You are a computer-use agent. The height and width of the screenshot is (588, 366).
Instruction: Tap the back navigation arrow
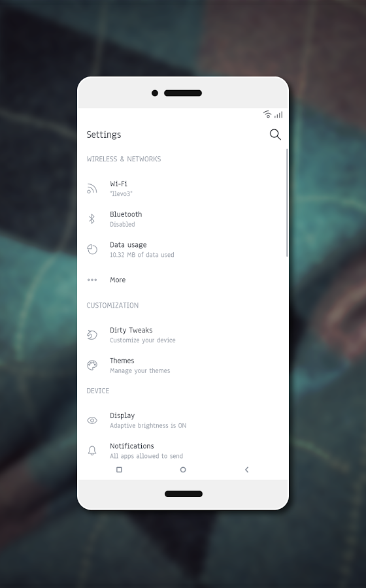click(x=247, y=470)
